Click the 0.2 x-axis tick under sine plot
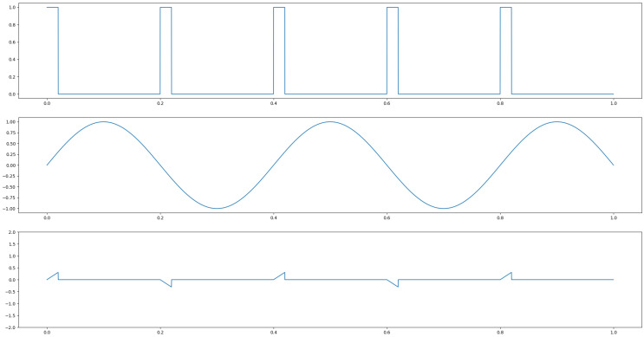 click(160, 218)
